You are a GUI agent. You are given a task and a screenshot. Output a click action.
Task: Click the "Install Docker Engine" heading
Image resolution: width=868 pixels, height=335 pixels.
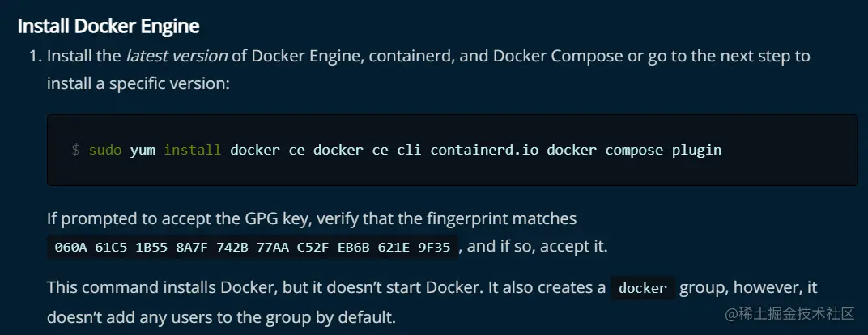108,26
